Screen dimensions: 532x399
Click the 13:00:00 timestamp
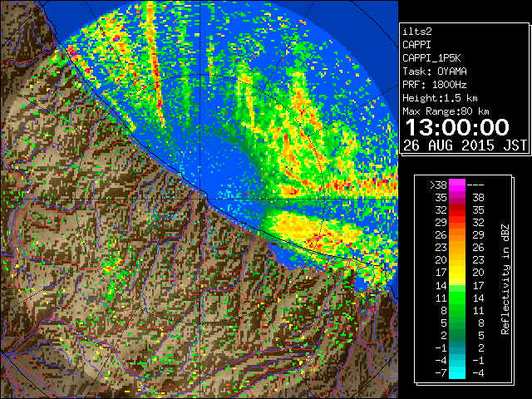(x=457, y=127)
